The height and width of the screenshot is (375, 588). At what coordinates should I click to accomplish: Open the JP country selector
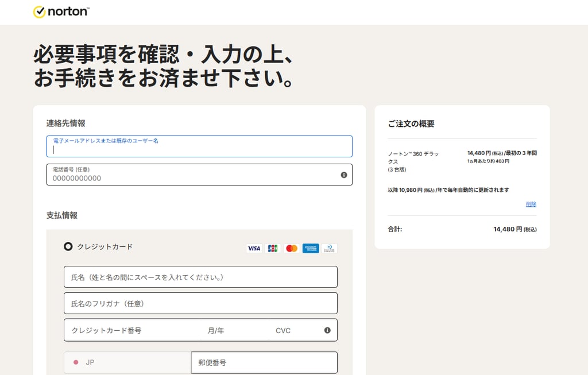click(x=127, y=362)
